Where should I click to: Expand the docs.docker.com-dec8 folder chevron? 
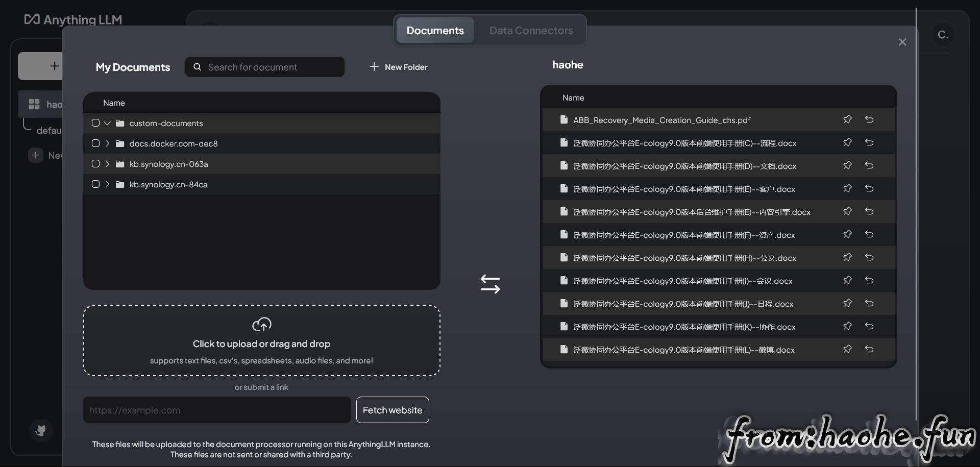tap(107, 143)
